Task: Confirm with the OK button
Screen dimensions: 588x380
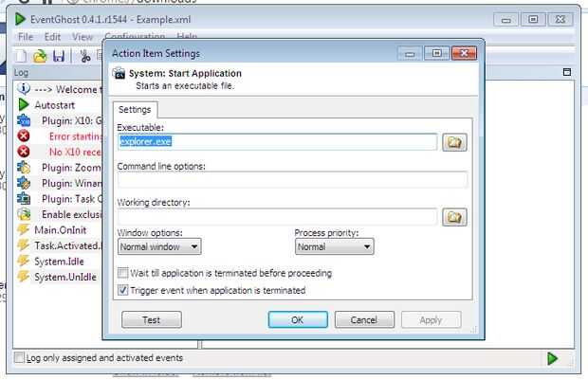Action: click(298, 320)
